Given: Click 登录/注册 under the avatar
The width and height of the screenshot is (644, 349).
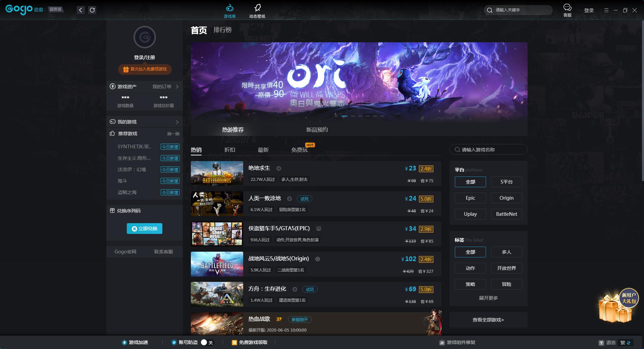Looking at the screenshot, I should 145,57.
